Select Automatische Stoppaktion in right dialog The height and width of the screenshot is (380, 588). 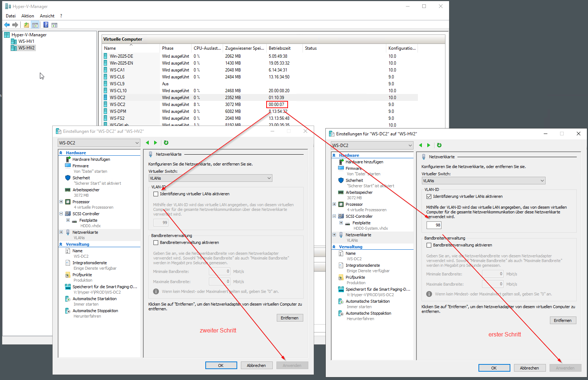368,313
